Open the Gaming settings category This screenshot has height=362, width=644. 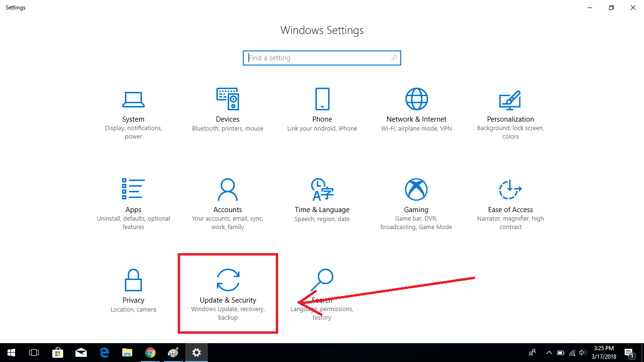(x=416, y=205)
